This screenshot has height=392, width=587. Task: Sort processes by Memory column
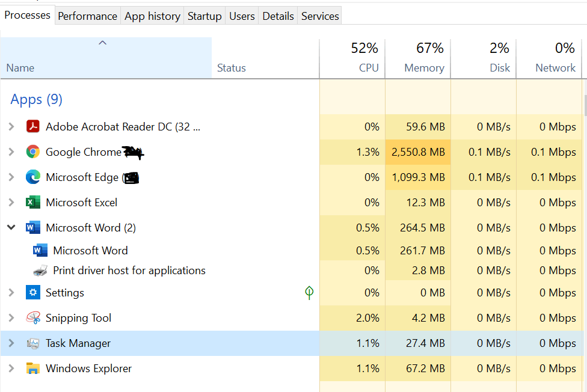click(x=418, y=58)
